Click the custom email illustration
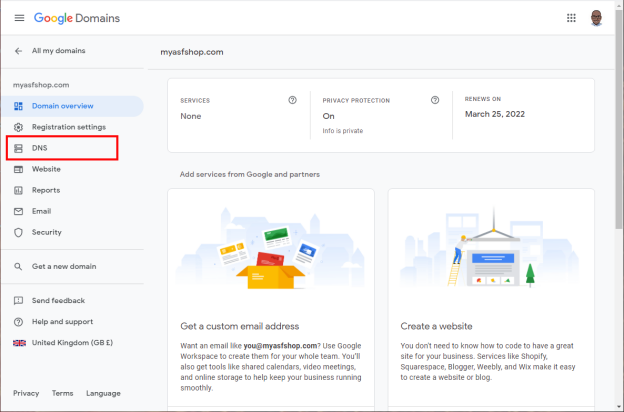The width and height of the screenshot is (624, 412). pyautogui.click(x=271, y=248)
